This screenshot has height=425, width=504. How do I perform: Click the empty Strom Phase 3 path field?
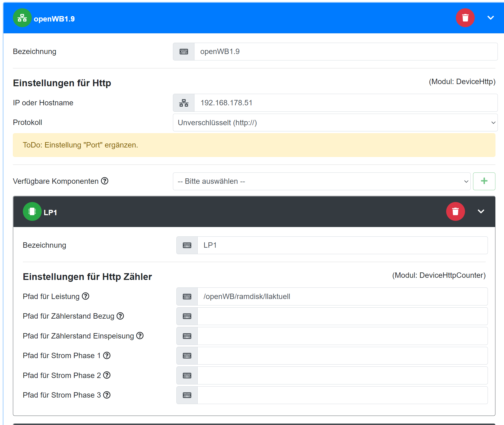pos(343,395)
